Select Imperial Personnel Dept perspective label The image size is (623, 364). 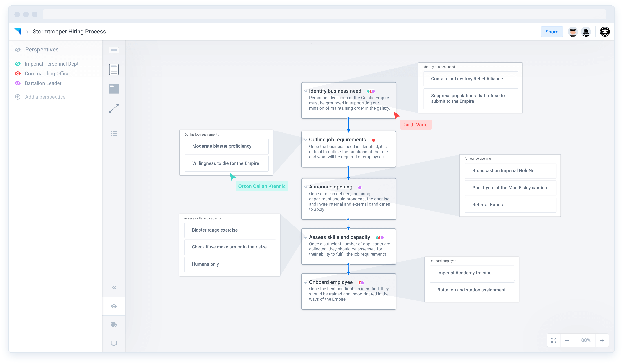coord(51,64)
